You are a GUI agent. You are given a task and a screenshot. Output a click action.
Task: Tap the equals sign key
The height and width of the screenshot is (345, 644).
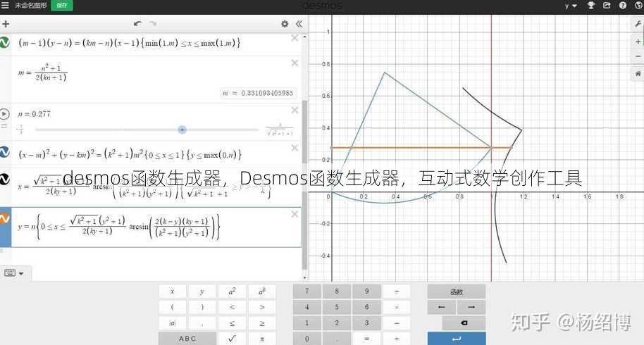coord(367,339)
